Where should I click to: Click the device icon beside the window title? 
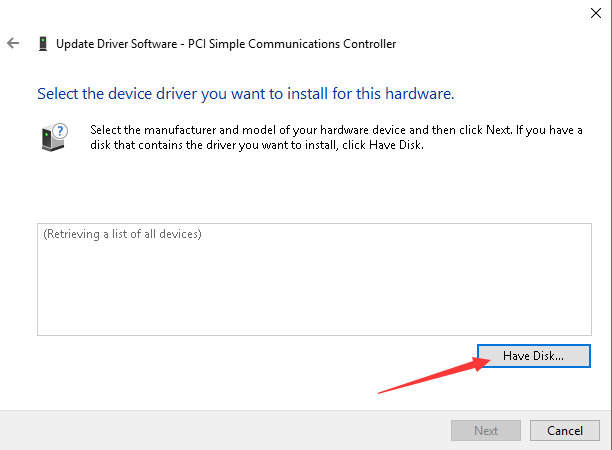pyautogui.click(x=43, y=44)
